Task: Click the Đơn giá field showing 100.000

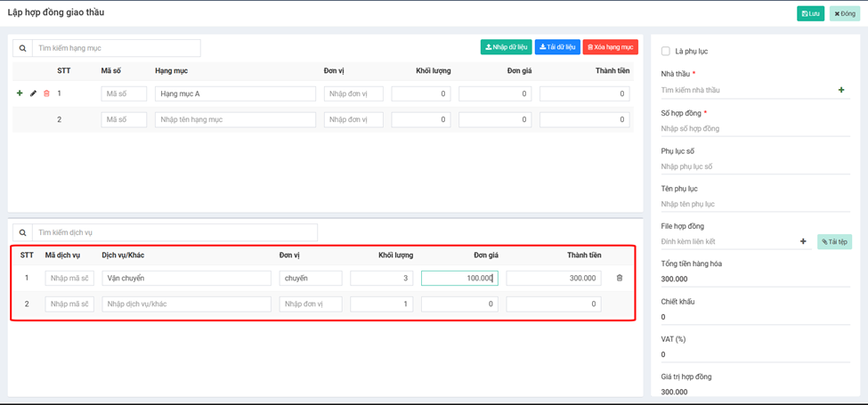Action: pyautogui.click(x=459, y=279)
